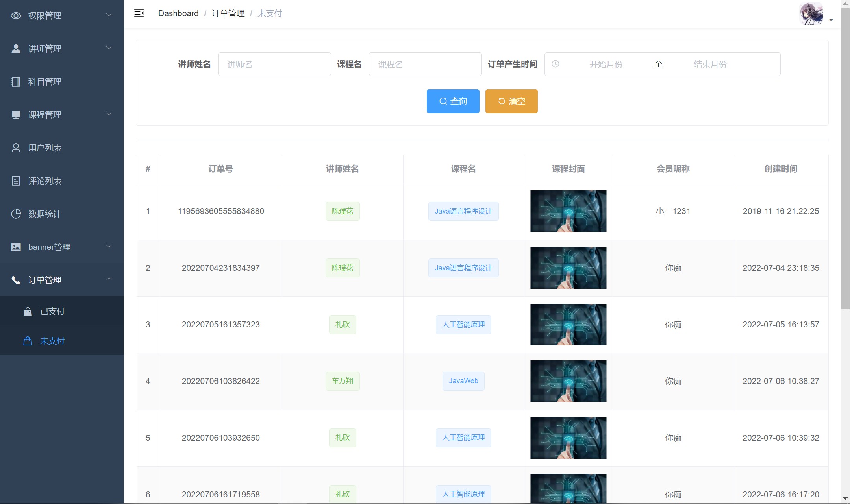Image resolution: width=850 pixels, height=504 pixels.
Task: Expand the 讲师管理 submenu chevron
Action: (x=109, y=48)
